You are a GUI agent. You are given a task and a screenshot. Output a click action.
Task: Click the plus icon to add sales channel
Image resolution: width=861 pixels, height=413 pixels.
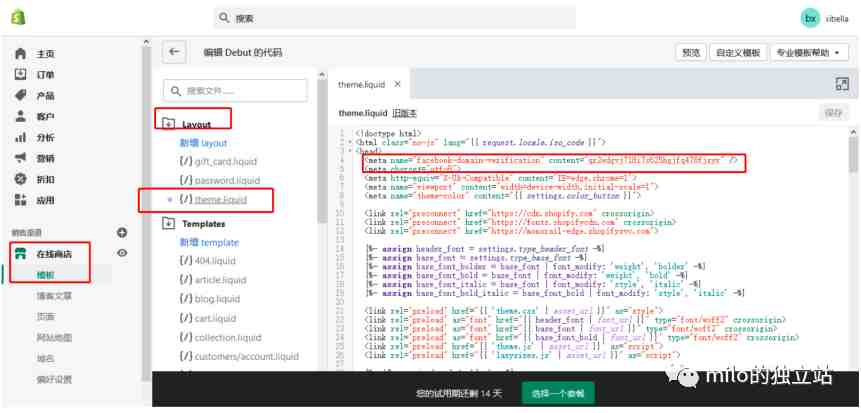122,233
